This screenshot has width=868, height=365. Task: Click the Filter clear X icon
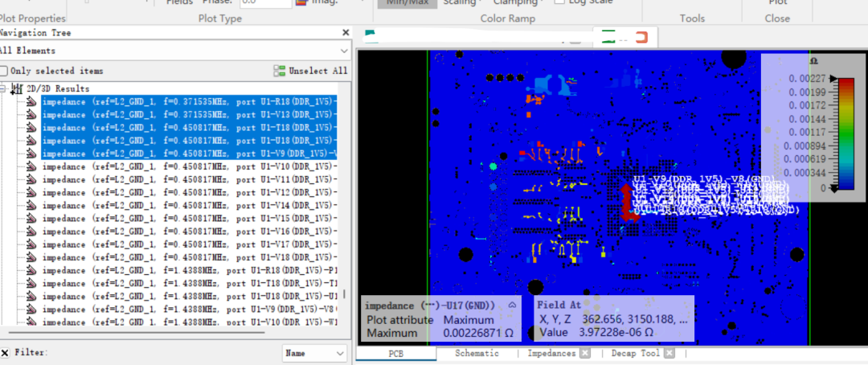[5, 352]
